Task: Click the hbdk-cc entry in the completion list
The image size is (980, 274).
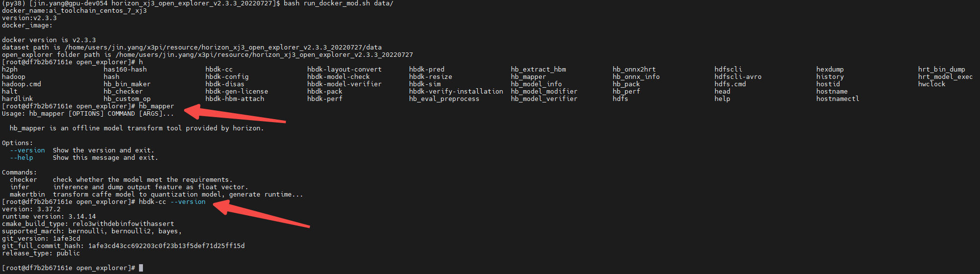Action: click(x=219, y=70)
